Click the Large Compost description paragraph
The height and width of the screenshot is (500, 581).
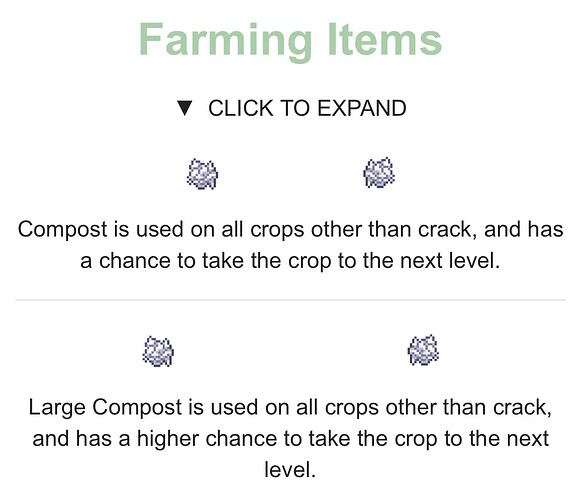290,438
